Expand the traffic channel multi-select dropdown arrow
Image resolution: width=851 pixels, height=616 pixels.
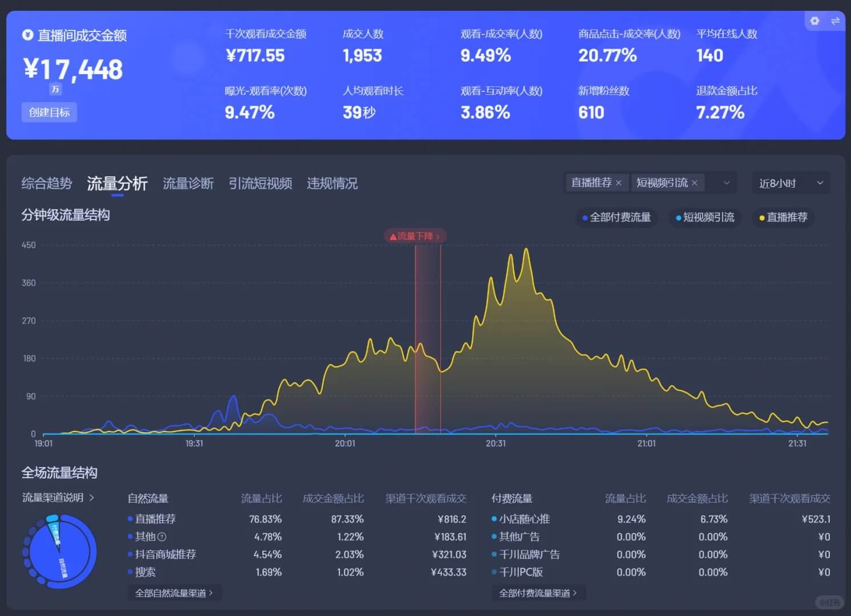(x=726, y=183)
